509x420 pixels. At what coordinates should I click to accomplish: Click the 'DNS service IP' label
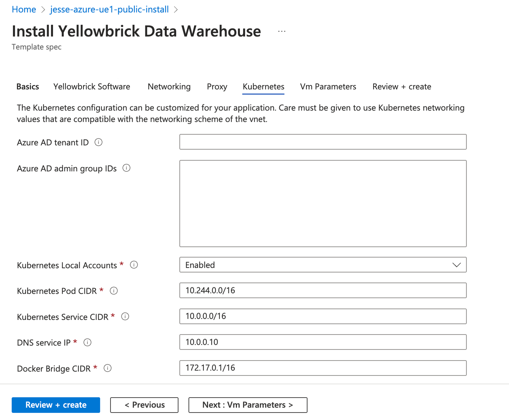coord(44,343)
